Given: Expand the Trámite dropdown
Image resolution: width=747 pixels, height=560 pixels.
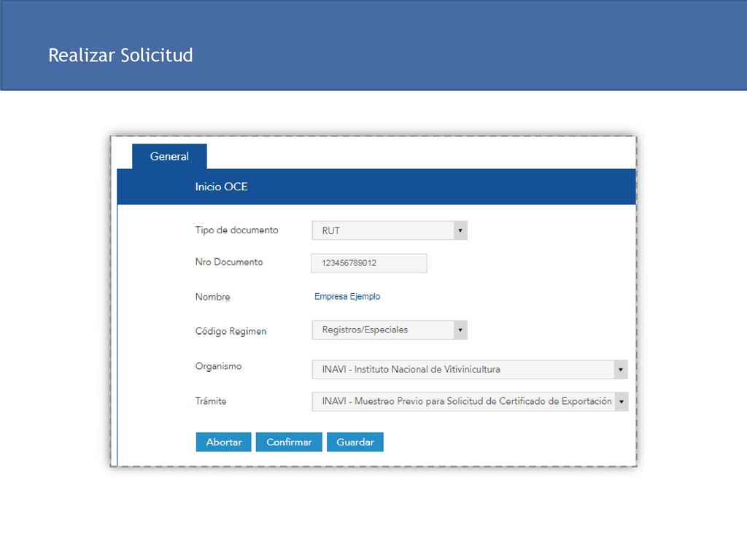Looking at the screenshot, I should pos(470,402).
